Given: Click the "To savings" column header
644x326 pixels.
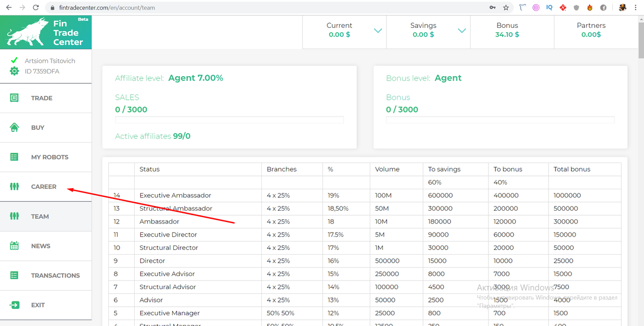Looking at the screenshot, I should [456, 169].
